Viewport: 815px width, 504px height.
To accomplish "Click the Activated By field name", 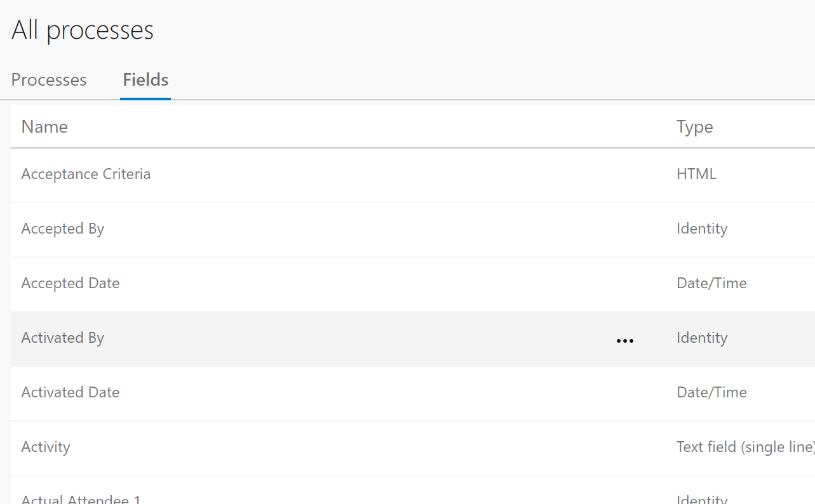I will point(62,338).
